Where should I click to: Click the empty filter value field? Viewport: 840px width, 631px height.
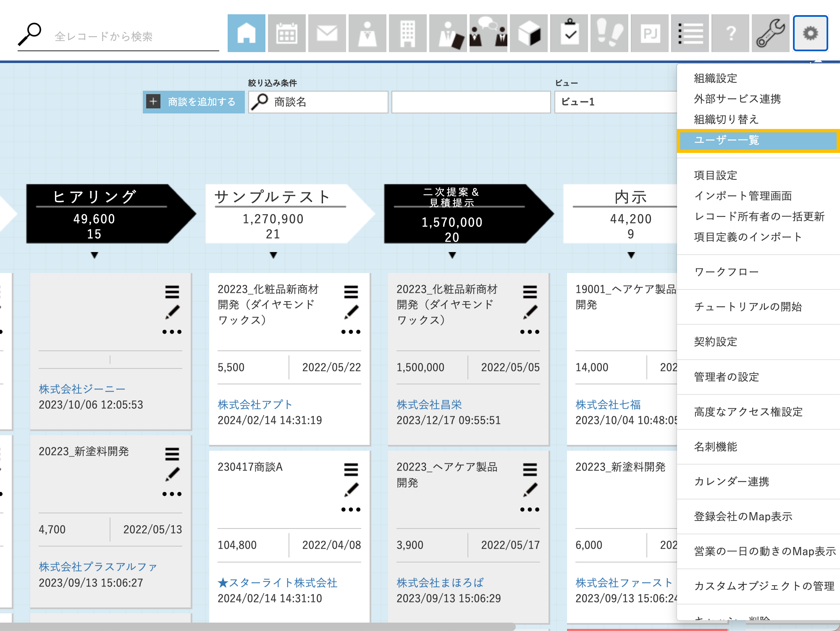471,102
